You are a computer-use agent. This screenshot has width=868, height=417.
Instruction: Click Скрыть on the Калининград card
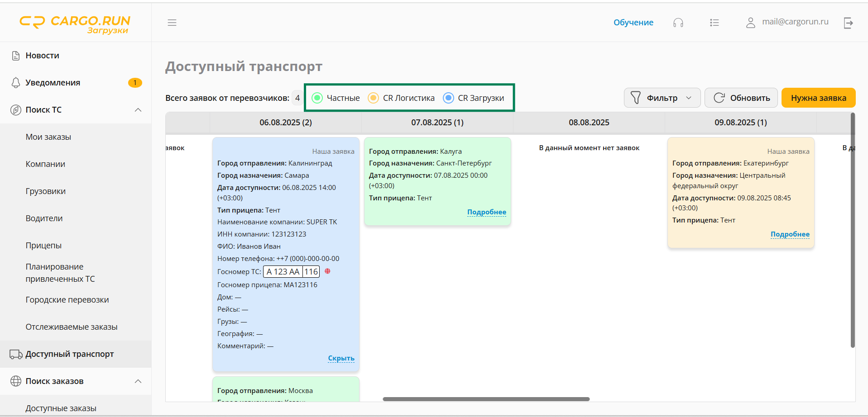341,358
